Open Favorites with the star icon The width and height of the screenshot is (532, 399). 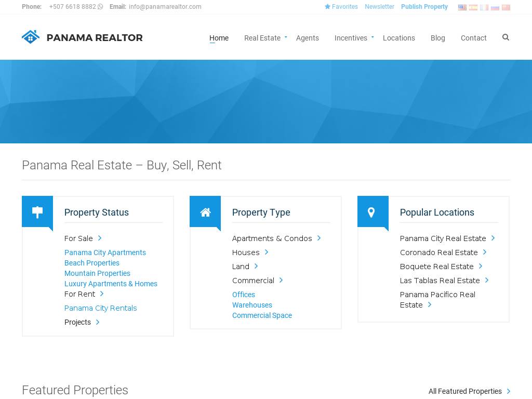click(341, 7)
